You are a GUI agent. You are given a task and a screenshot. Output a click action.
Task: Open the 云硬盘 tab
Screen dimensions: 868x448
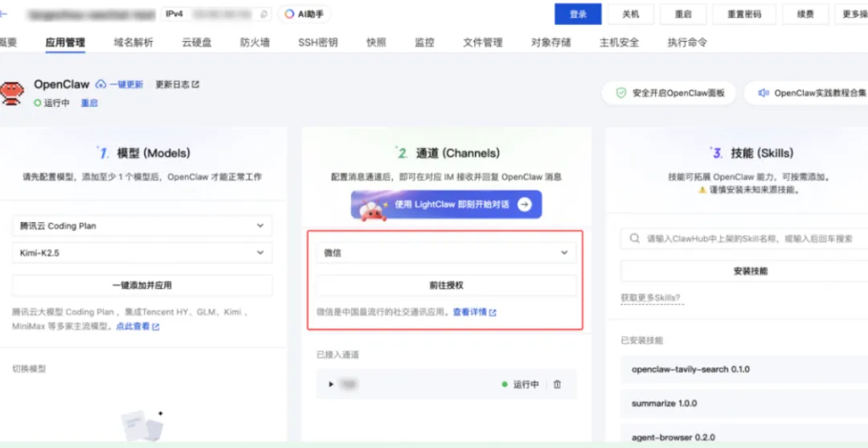(197, 43)
